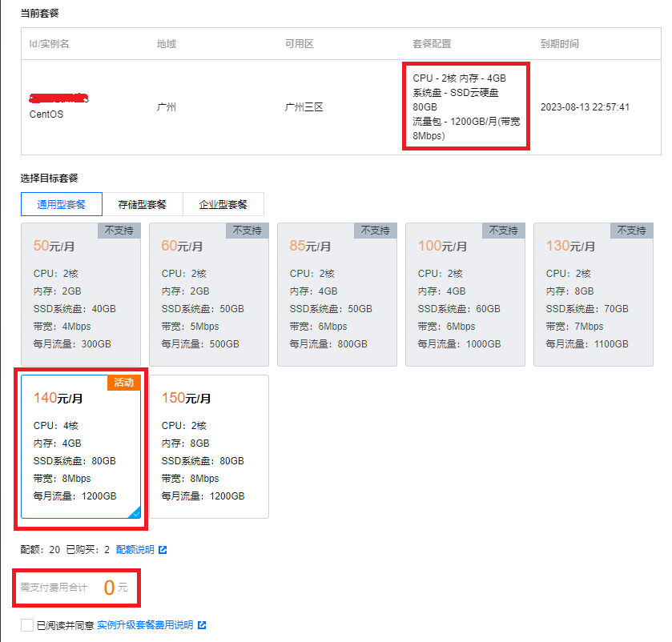Click external link icon beside 配额说明
The height and width of the screenshot is (642, 672).
(163, 550)
